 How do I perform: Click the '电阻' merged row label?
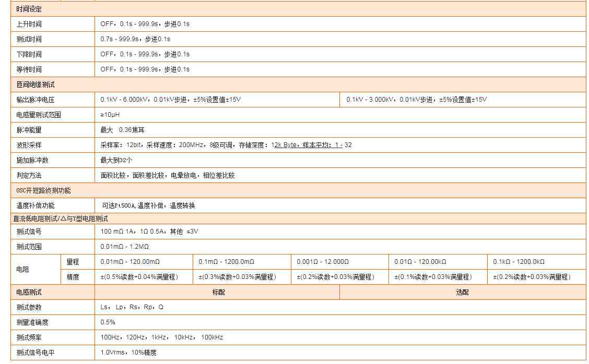click(22, 270)
